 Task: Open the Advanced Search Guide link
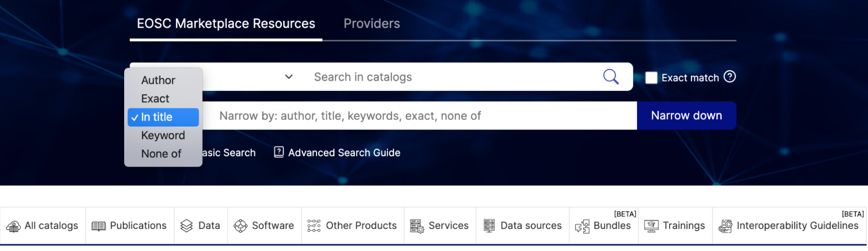[x=344, y=153]
